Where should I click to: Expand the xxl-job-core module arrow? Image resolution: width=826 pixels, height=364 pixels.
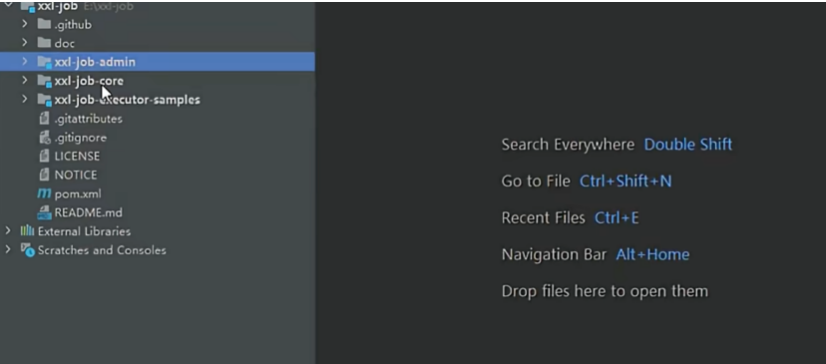24,80
